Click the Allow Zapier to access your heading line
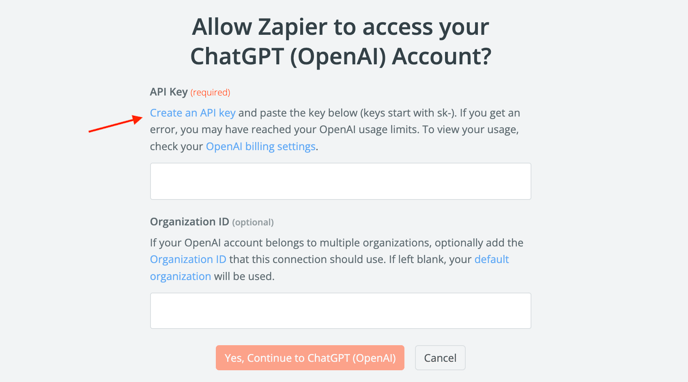The height and width of the screenshot is (382, 688). 340,27
